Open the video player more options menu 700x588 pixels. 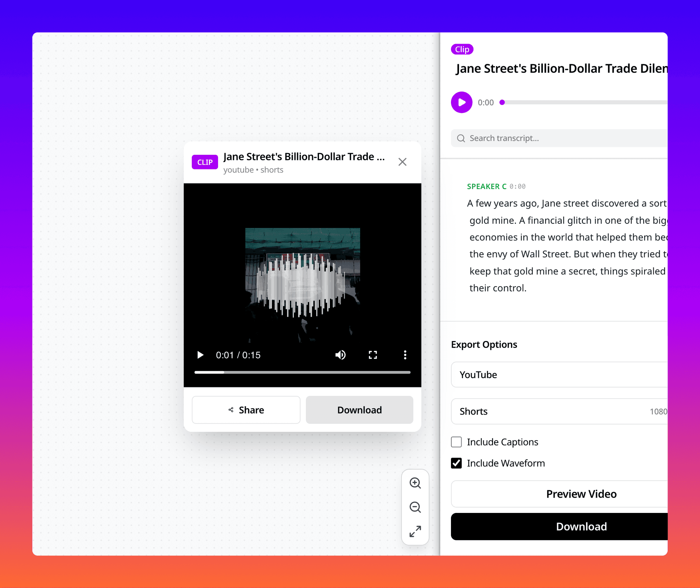click(x=405, y=355)
